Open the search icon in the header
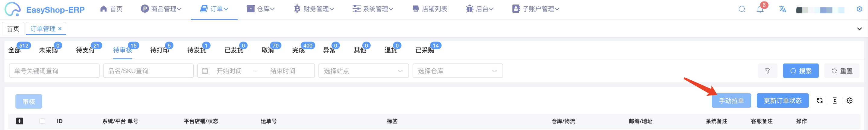 click(x=742, y=9)
